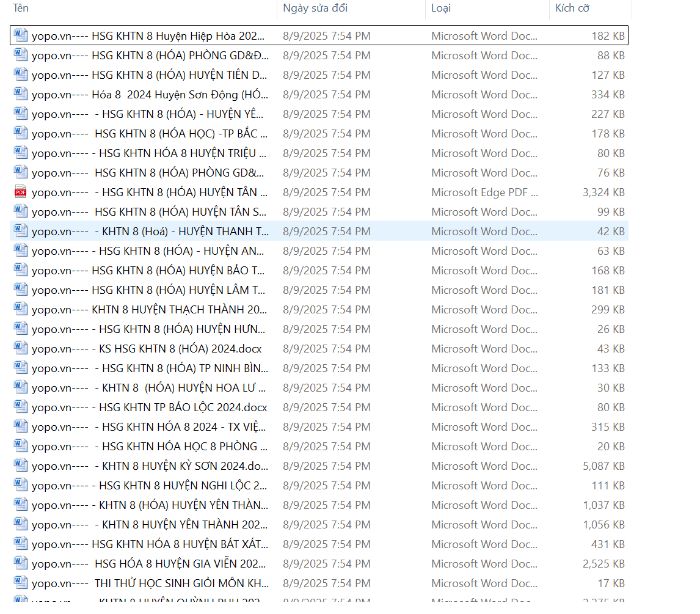700x614 pixels.
Task: Click Word icon for Hóa 8 2024 Huyện Sơn Động
Action: [x=21, y=94]
